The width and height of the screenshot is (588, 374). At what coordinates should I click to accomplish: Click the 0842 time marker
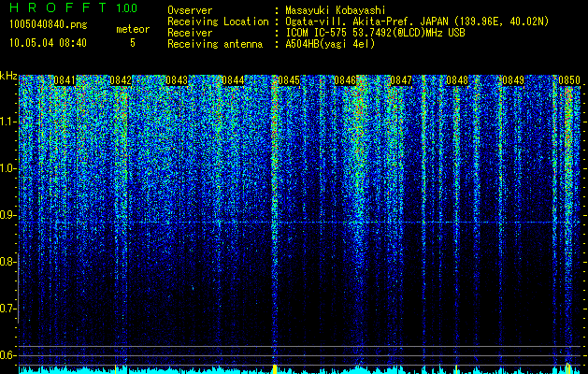click(121, 80)
